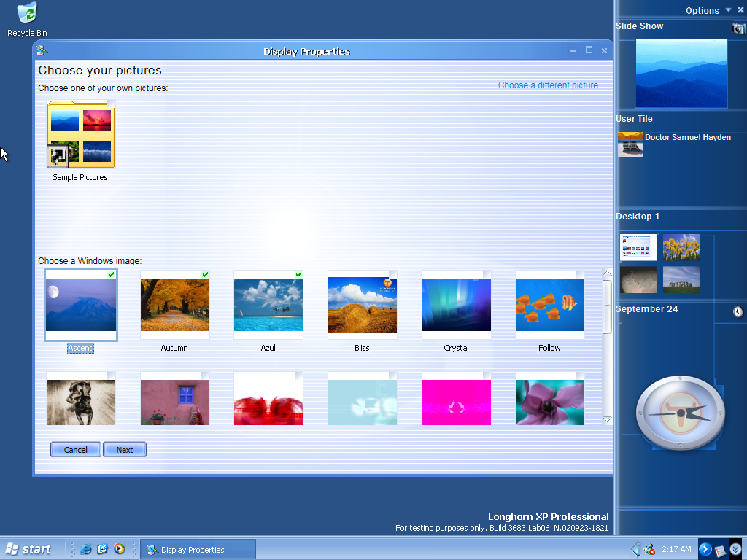Screen dimensions: 747x560
Task: Click the Slide Show heading in sidebar
Action: pyautogui.click(x=639, y=26)
